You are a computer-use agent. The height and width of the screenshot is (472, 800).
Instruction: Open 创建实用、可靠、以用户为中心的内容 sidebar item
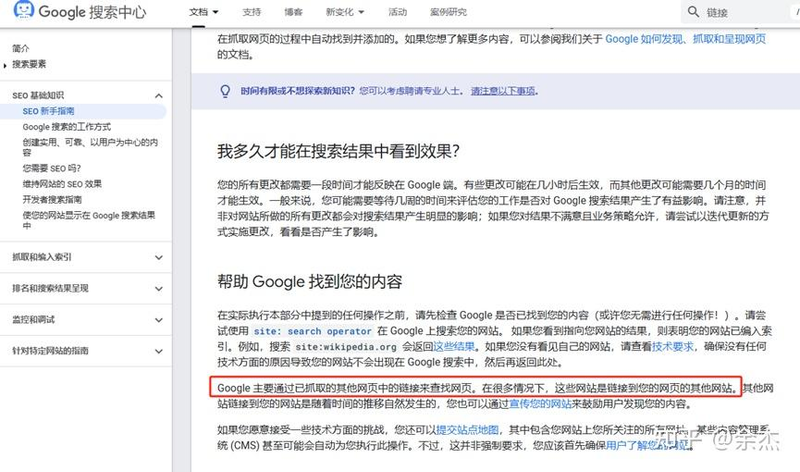click(90, 147)
